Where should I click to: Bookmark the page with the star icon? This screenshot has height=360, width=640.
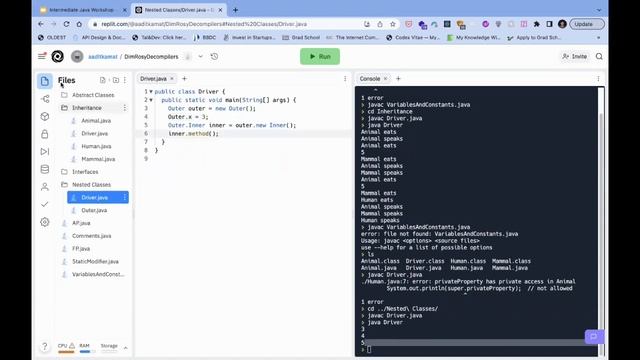(393, 24)
